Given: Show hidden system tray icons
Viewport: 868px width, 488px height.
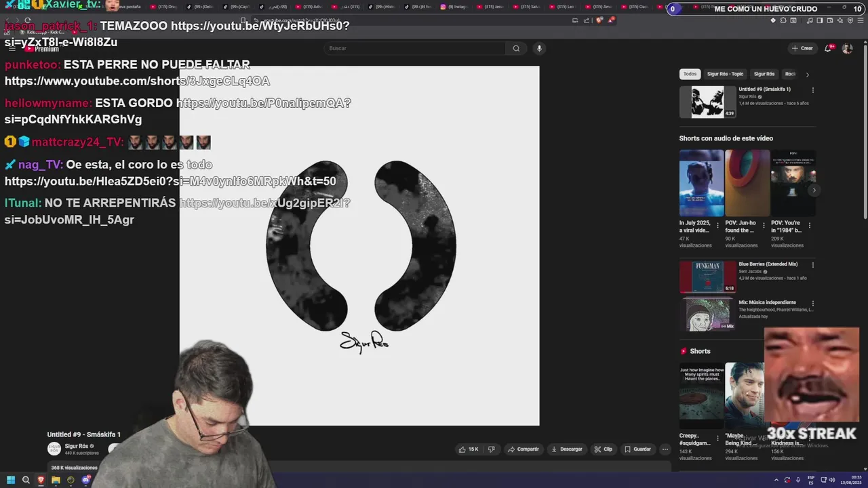Looking at the screenshot, I should tap(777, 480).
